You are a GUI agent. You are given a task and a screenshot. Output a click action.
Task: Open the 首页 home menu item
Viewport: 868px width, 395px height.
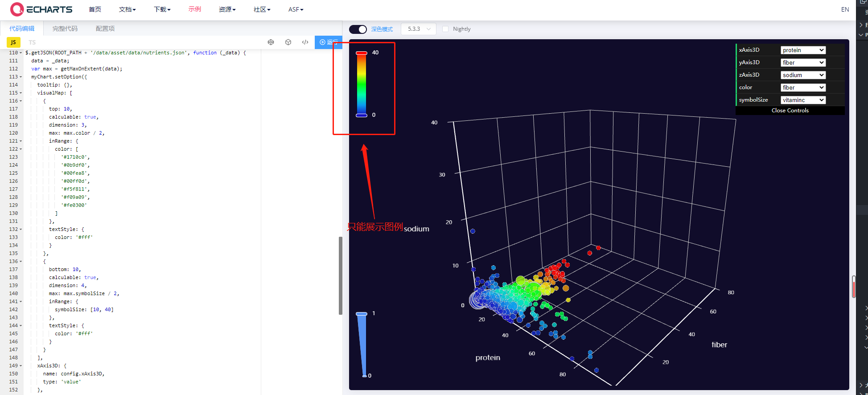(95, 9)
